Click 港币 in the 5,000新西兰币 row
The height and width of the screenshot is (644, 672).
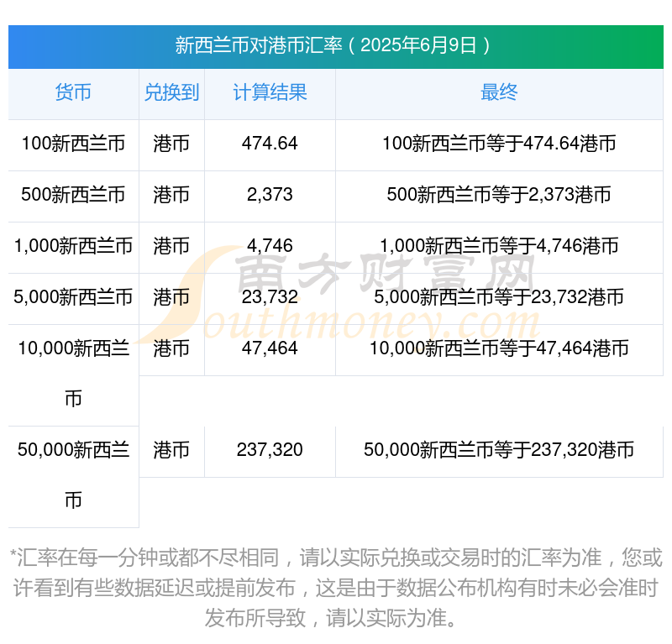click(171, 297)
